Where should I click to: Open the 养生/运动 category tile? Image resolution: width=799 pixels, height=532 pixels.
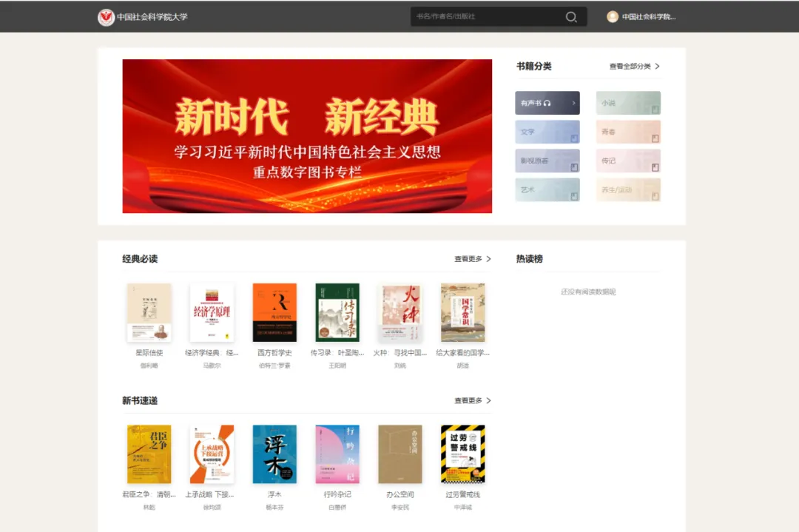click(628, 189)
